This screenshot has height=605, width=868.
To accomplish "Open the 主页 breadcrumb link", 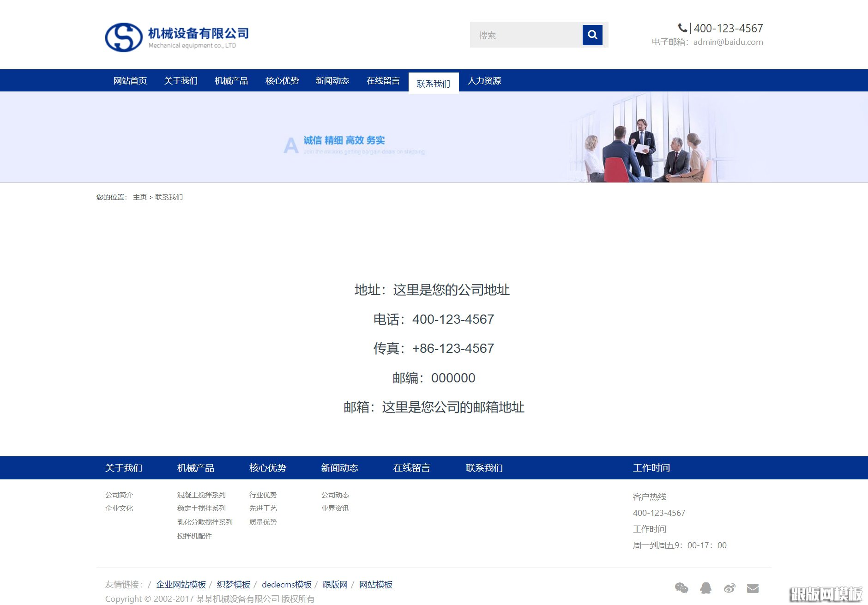I will [x=140, y=197].
